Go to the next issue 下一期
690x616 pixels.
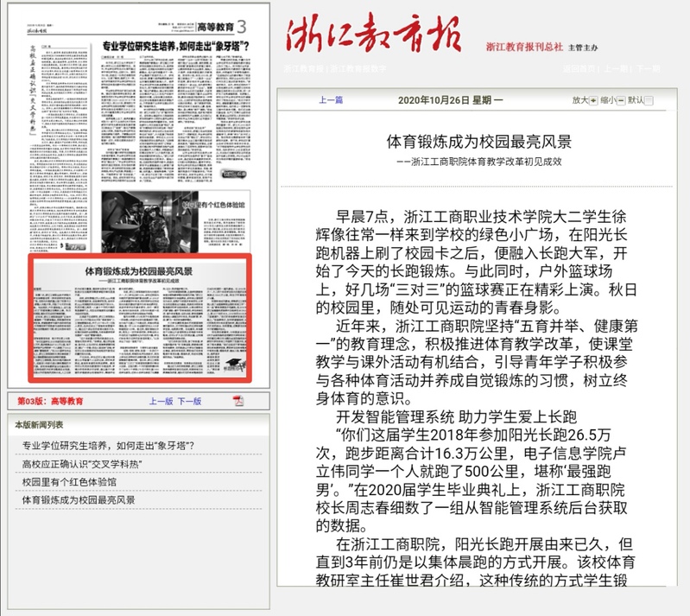pos(649,67)
